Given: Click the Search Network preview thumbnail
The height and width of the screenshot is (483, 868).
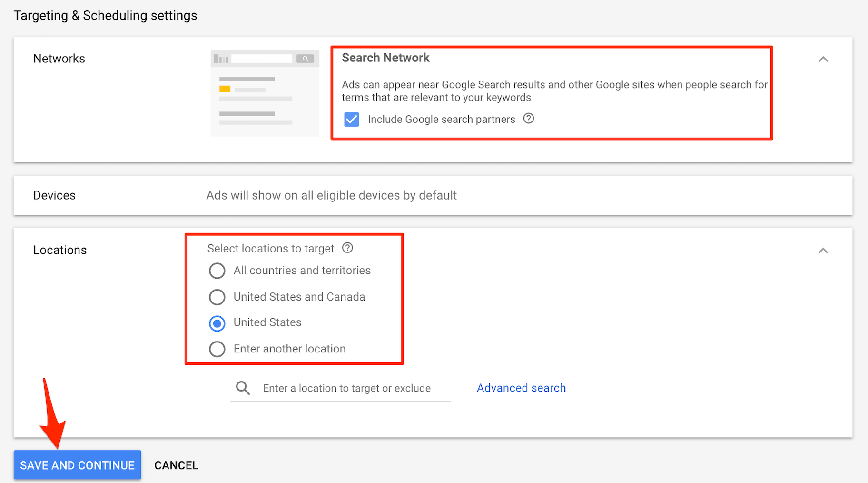Looking at the screenshot, I should 265,93.
